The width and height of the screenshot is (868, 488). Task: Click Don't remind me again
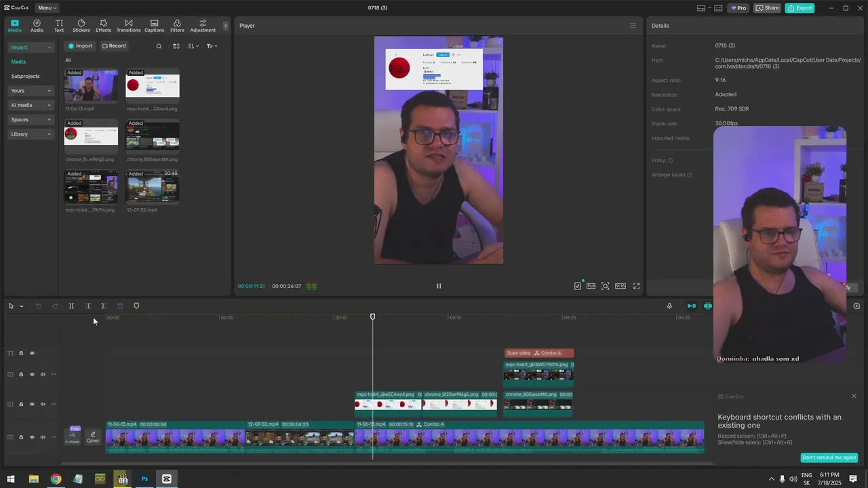click(x=829, y=457)
